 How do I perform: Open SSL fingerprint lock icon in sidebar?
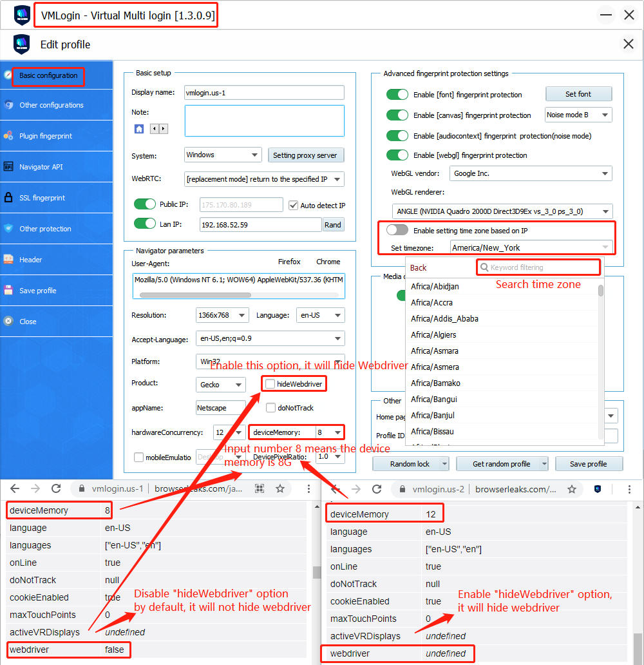[x=8, y=198]
